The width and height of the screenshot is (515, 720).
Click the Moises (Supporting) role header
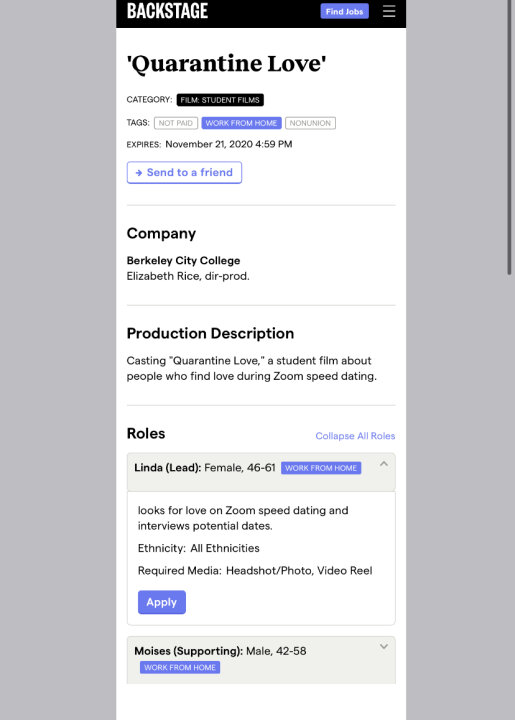click(261, 660)
